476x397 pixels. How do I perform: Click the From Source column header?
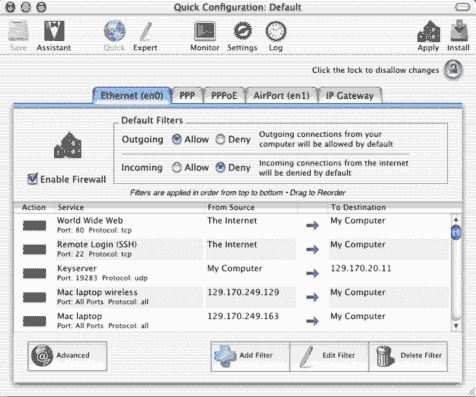click(251, 207)
